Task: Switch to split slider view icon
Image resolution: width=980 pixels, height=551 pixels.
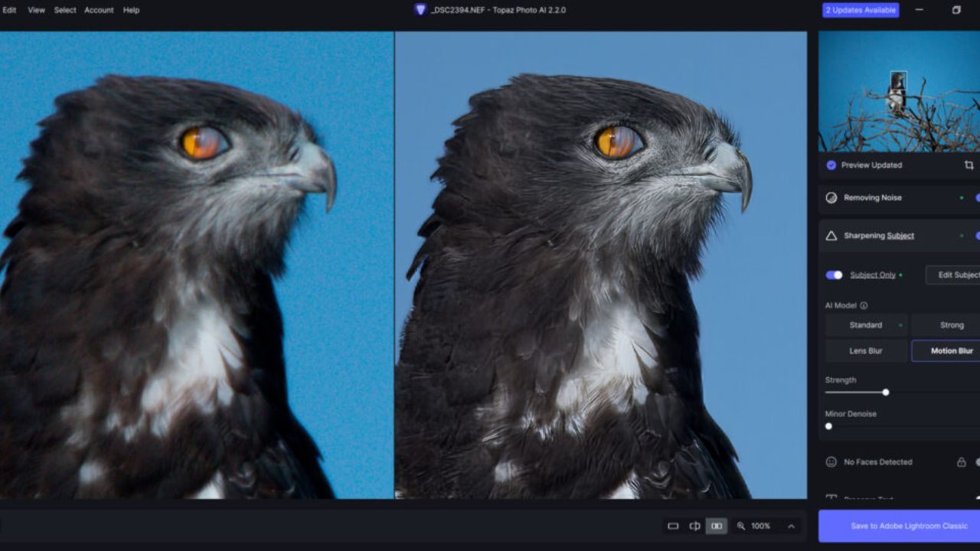Action: pos(694,526)
